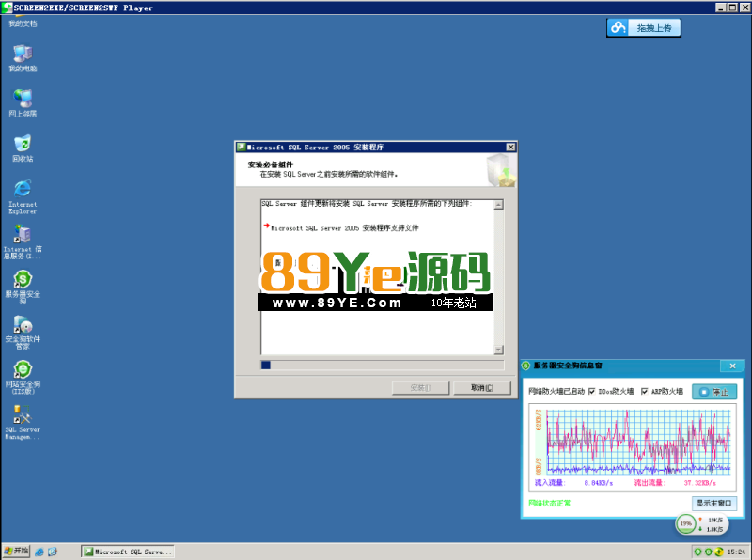Click the 服务器安全狗信息窗 title logo
This screenshot has width=752, height=560.
(x=525, y=366)
